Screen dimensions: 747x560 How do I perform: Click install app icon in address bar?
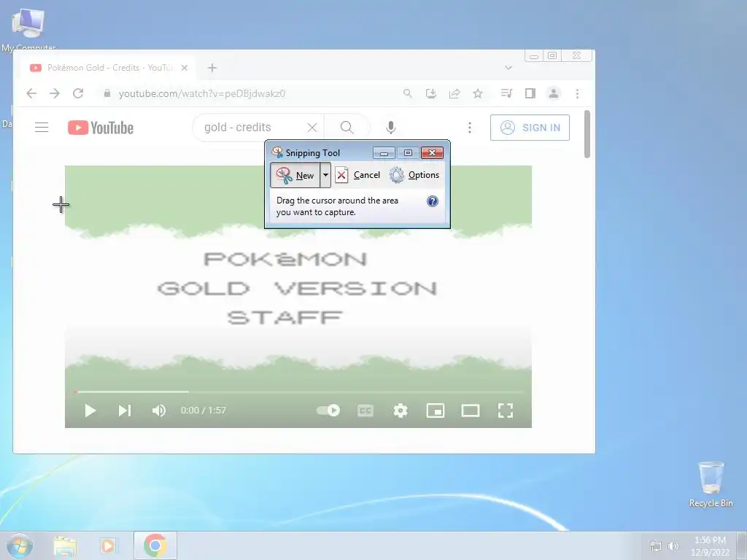click(430, 93)
